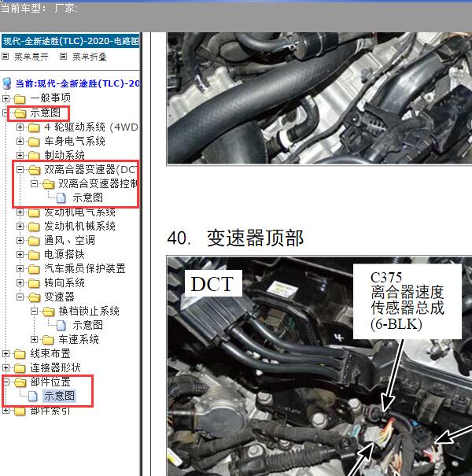Expand the 4 轮驱动系统 (4WD) node

20,127
